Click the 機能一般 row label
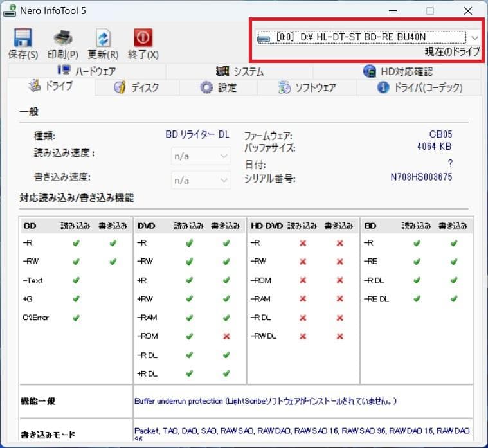488x448 pixels. click(38, 401)
